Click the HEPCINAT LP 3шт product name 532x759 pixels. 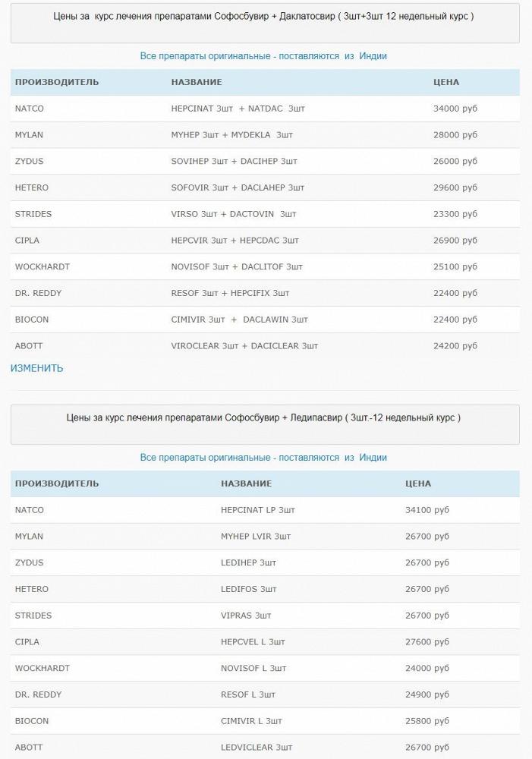[257, 510]
